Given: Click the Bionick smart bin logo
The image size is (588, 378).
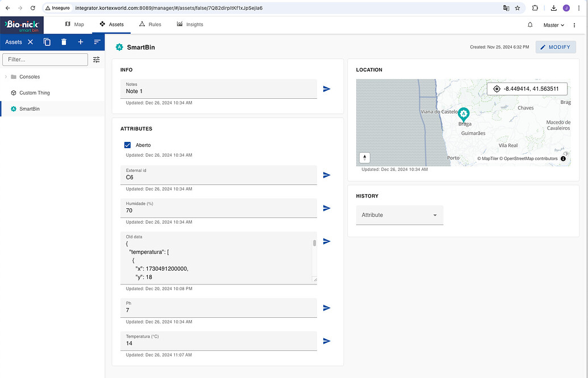Looking at the screenshot, I should click(x=22, y=25).
